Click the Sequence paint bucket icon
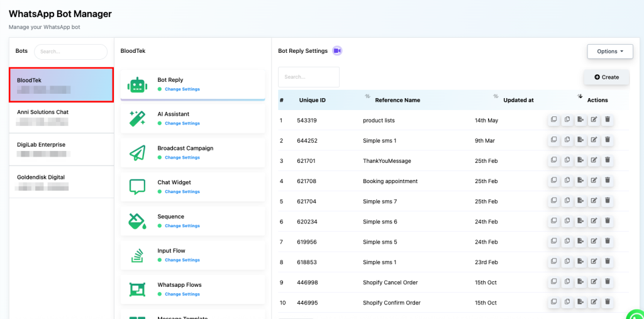The image size is (644, 319). click(137, 221)
